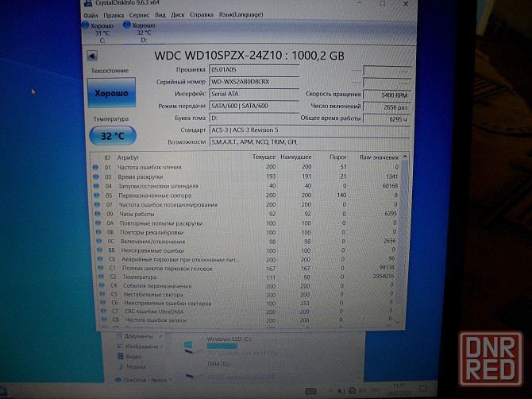Viewport: 532px width, 399px height.
Task: Select attribute text Частота ошибок чтения
Action: 149,168
